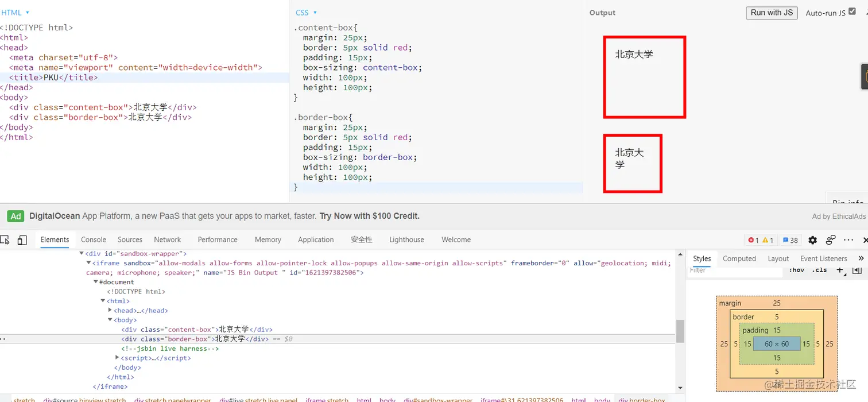Toggle the :hov element state button
Viewport: 868px width, 402px height.
pyautogui.click(x=797, y=270)
